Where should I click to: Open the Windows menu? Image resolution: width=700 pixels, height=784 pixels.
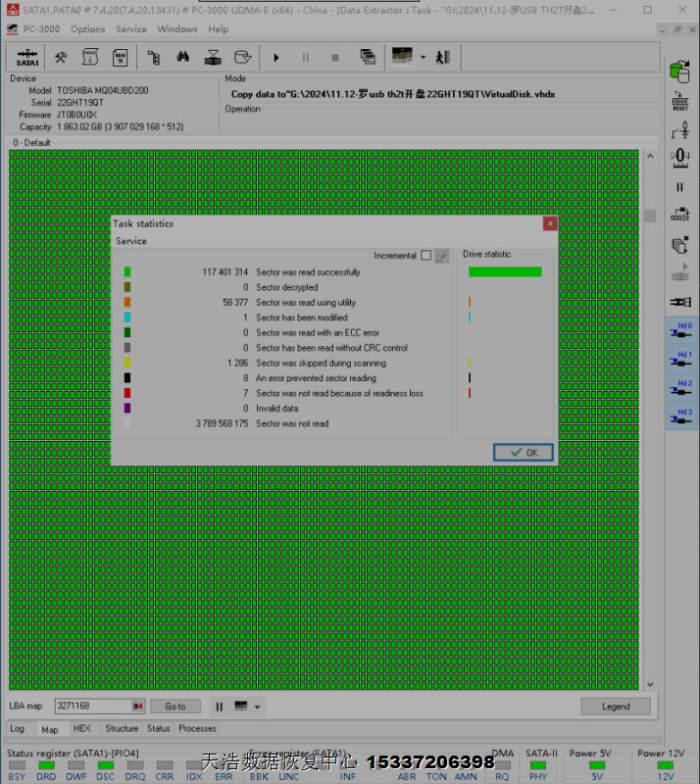pyautogui.click(x=176, y=29)
